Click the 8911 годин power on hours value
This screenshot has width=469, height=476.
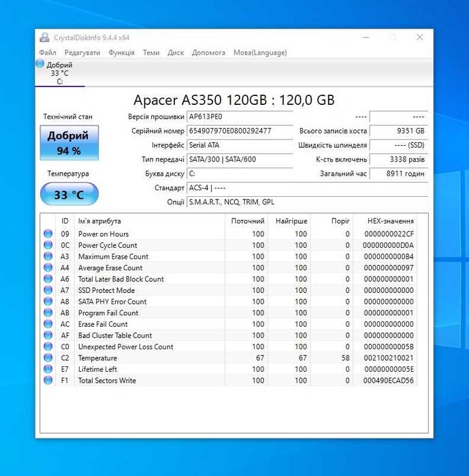(x=399, y=174)
